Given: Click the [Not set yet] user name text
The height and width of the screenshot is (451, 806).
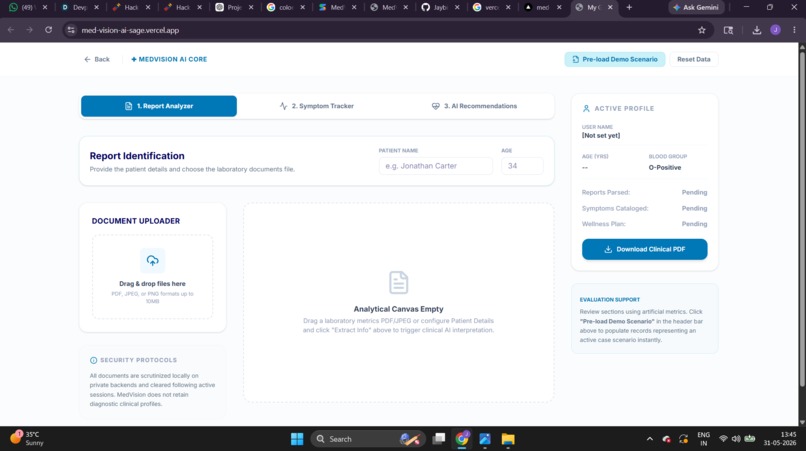Looking at the screenshot, I should click(x=601, y=135).
